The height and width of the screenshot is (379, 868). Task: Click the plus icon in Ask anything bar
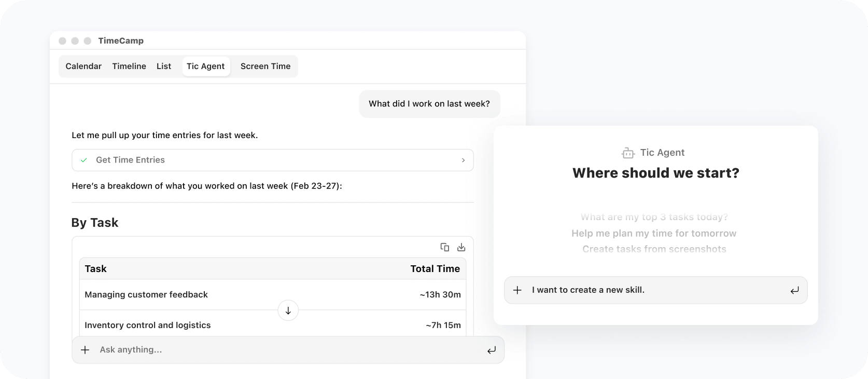coord(85,350)
